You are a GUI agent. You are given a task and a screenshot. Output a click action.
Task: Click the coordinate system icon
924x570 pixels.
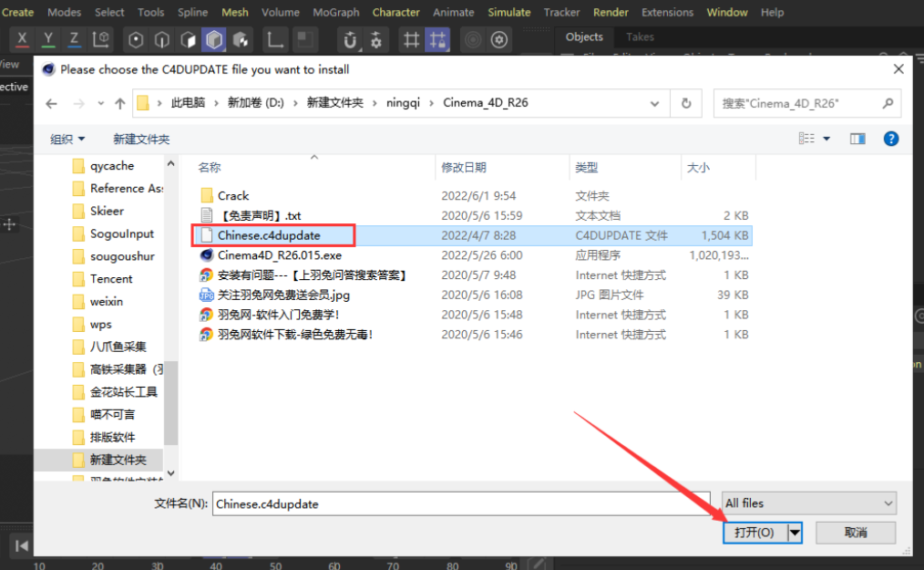tap(101, 39)
